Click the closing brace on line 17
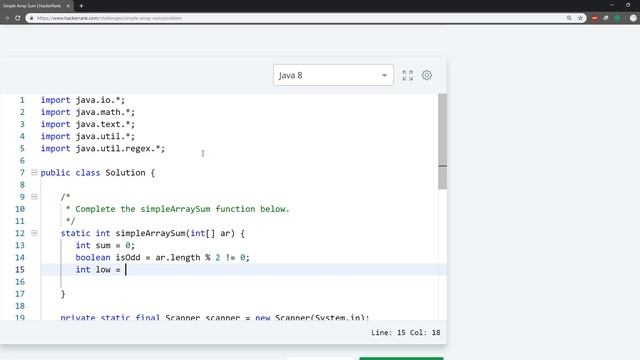This screenshot has height=360, width=640. (63, 294)
